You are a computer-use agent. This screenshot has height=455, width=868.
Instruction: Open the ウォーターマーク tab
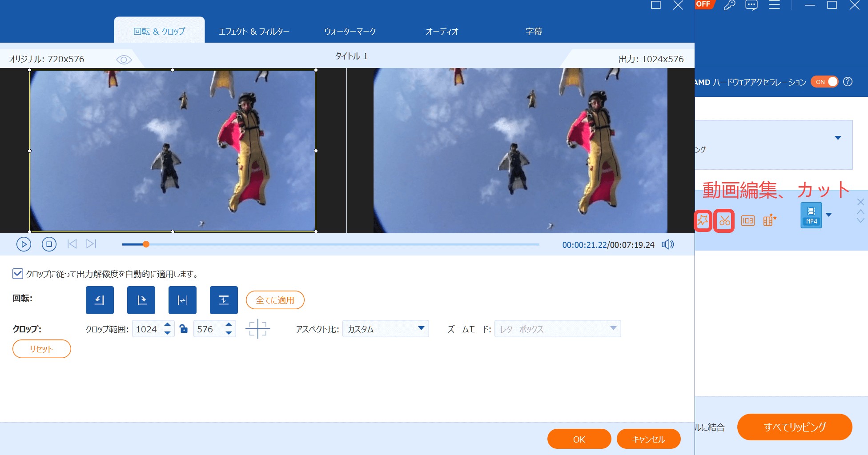pos(350,32)
